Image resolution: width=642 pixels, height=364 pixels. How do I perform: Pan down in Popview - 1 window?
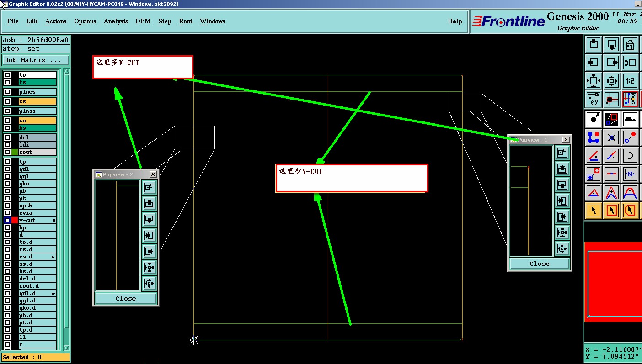562,185
